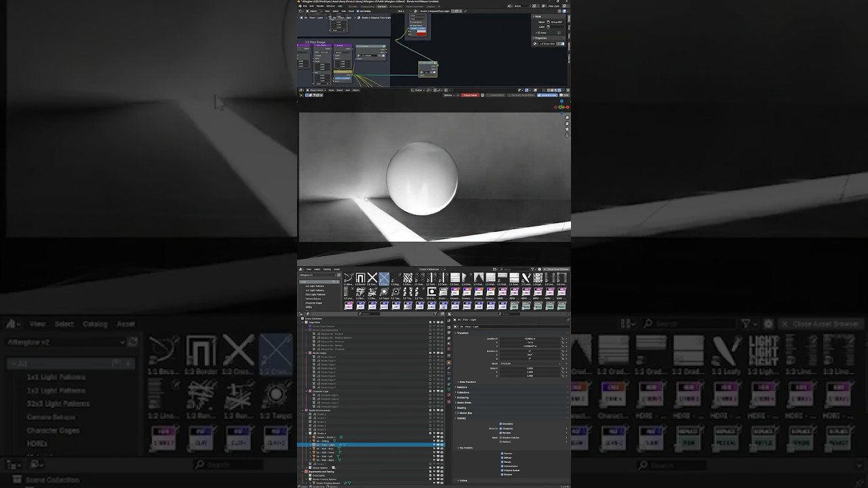Open the asset browser Catalog menu
Image resolution: width=868 pixels, height=488 pixels.
point(327,269)
